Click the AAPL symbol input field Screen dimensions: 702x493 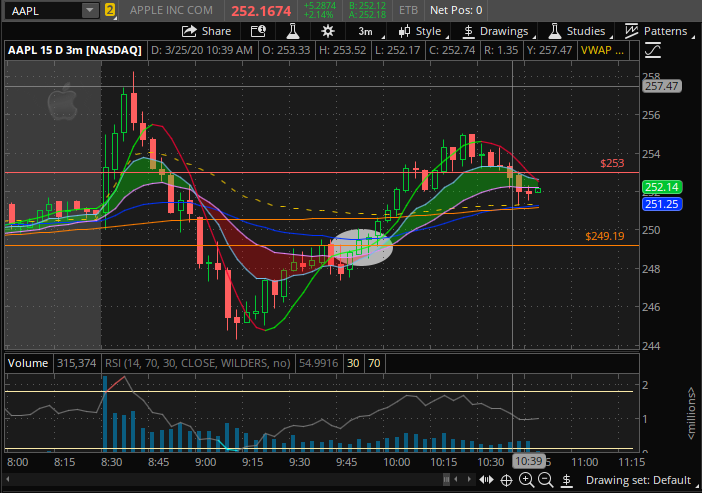coord(44,10)
